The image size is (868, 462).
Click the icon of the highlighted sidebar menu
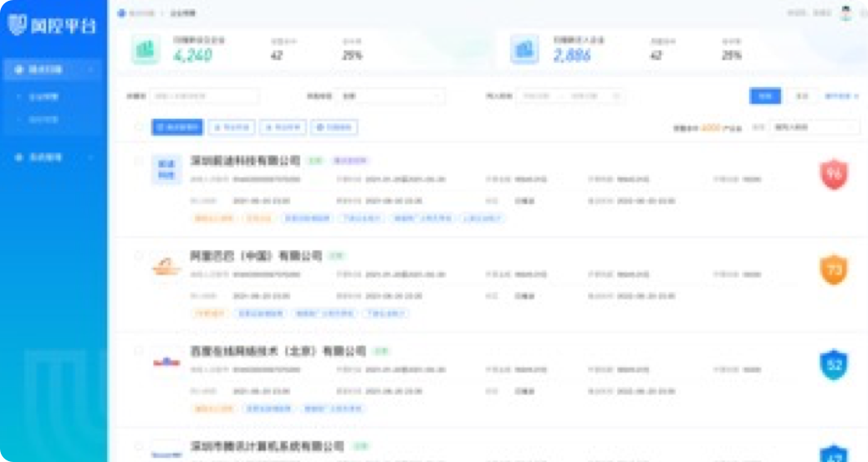[19, 69]
